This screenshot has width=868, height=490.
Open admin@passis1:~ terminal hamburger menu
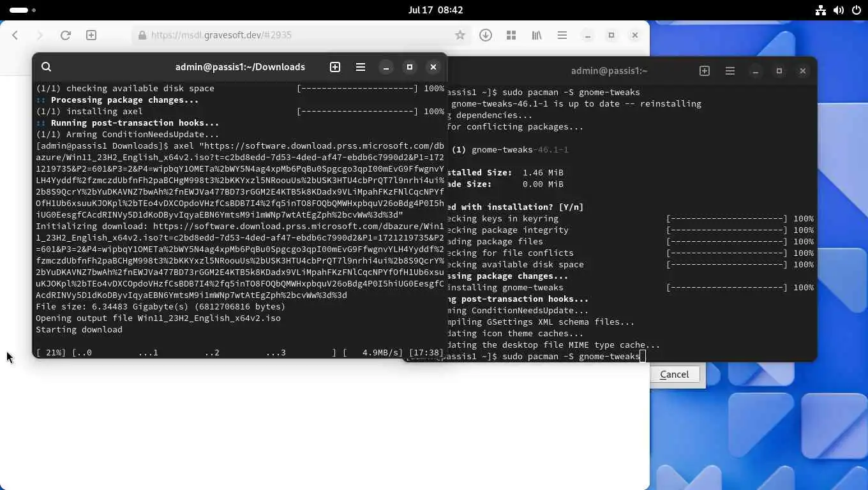730,71
